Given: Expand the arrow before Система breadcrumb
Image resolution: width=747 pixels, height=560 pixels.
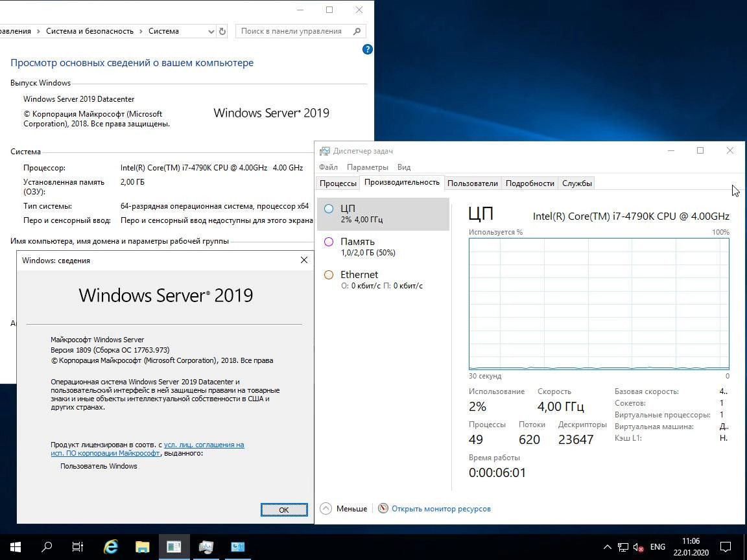Looking at the screenshot, I should (x=141, y=31).
